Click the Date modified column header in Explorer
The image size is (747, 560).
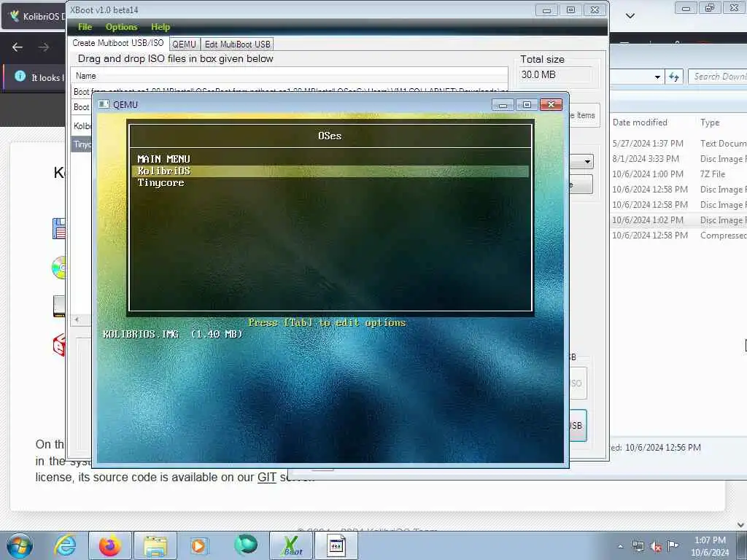[x=639, y=122]
